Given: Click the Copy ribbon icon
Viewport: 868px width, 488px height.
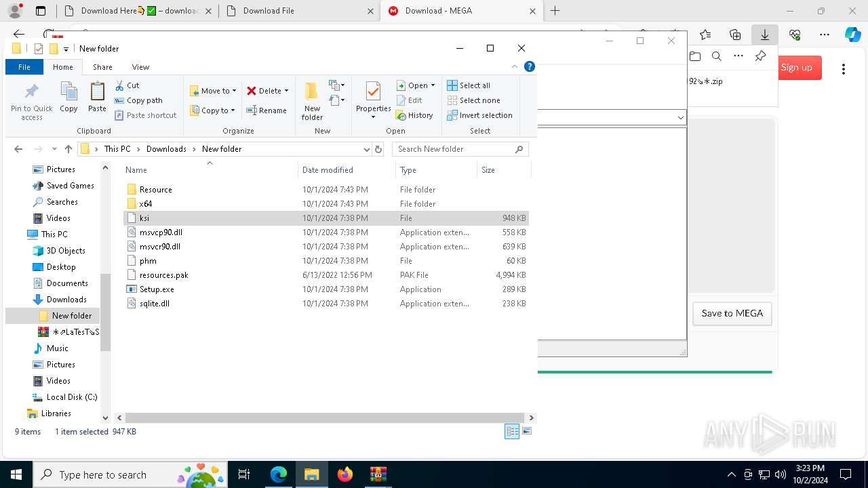Looking at the screenshot, I should tap(68, 97).
